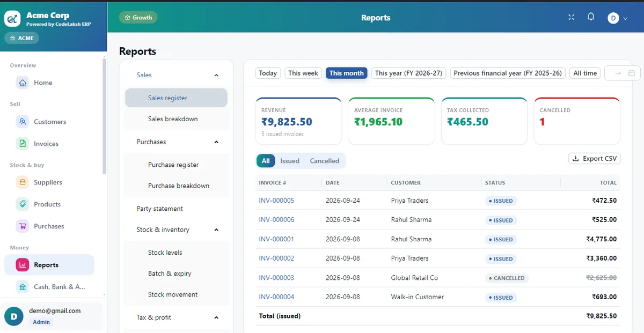The width and height of the screenshot is (644, 333).
Task: Open the Home sidebar icon
Action: (23, 83)
